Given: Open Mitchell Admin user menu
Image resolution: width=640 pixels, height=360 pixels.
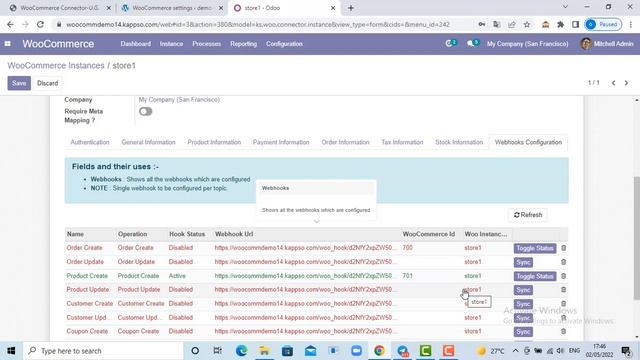Looking at the screenshot, I should (607, 44).
